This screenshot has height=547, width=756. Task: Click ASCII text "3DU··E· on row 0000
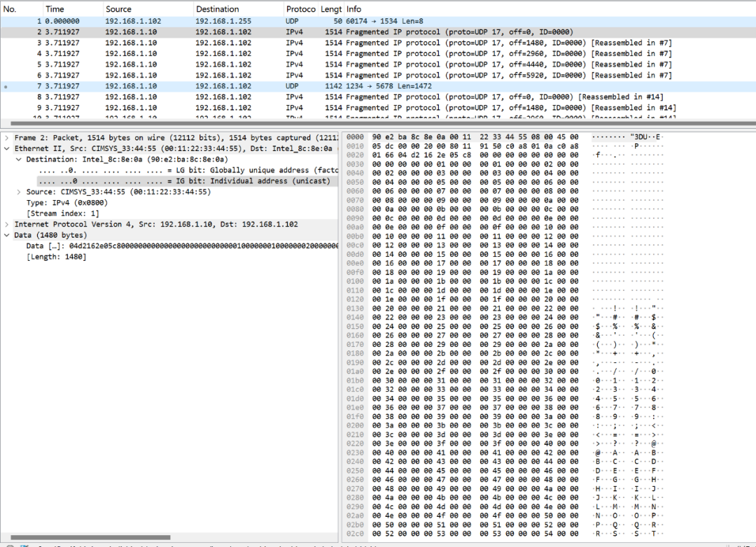646,137
